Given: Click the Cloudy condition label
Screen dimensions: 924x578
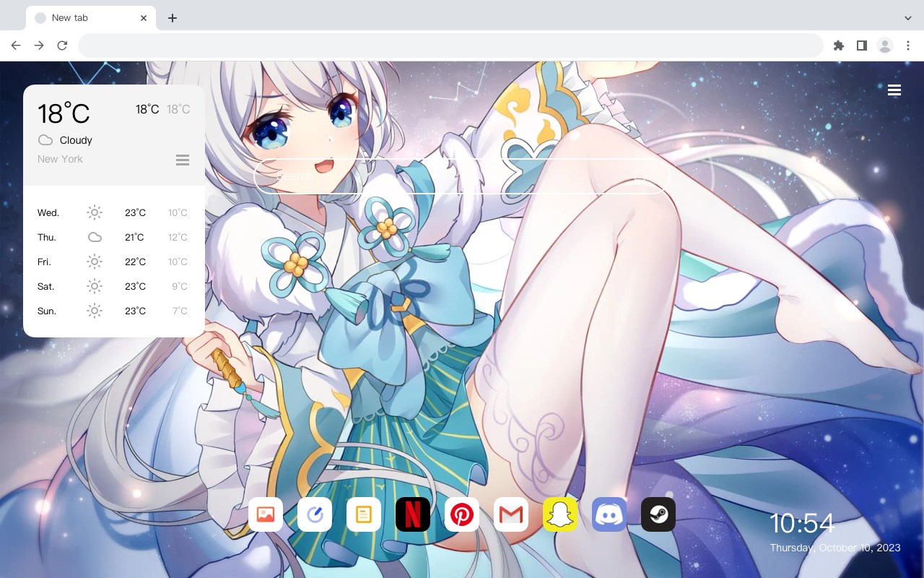Looking at the screenshot, I should [76, 140].
